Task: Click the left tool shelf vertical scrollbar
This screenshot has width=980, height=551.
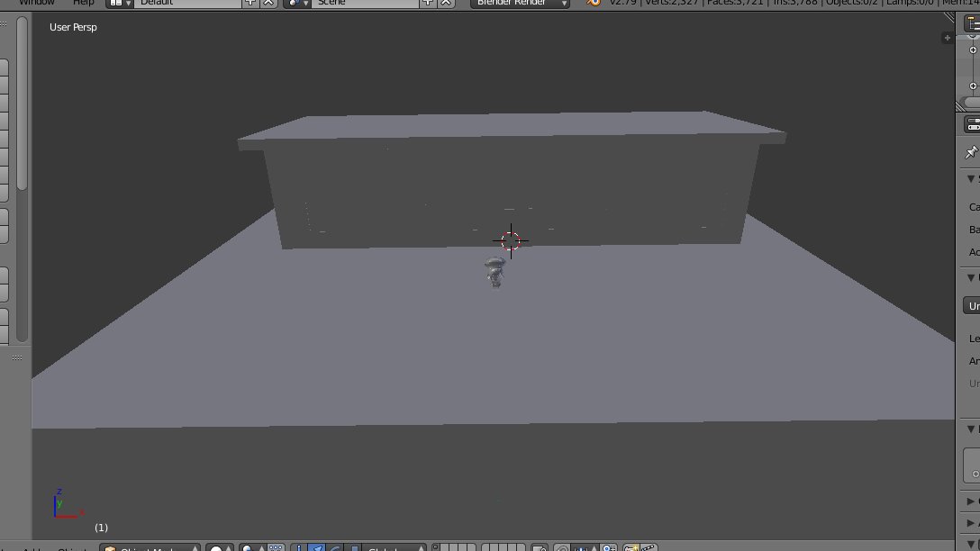Action: [22, 103]
